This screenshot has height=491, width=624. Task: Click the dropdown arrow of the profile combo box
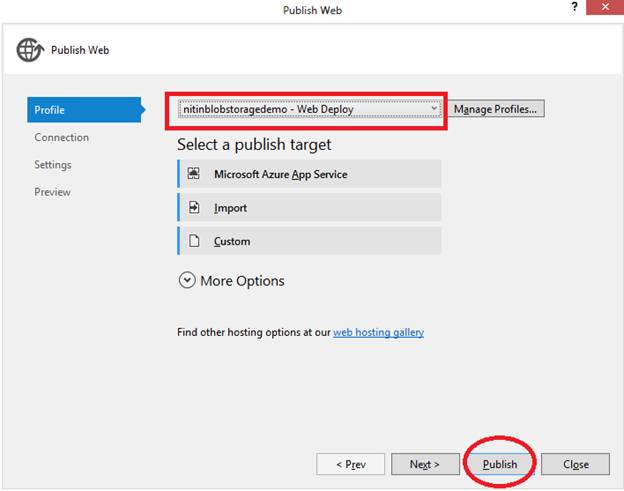434,109
